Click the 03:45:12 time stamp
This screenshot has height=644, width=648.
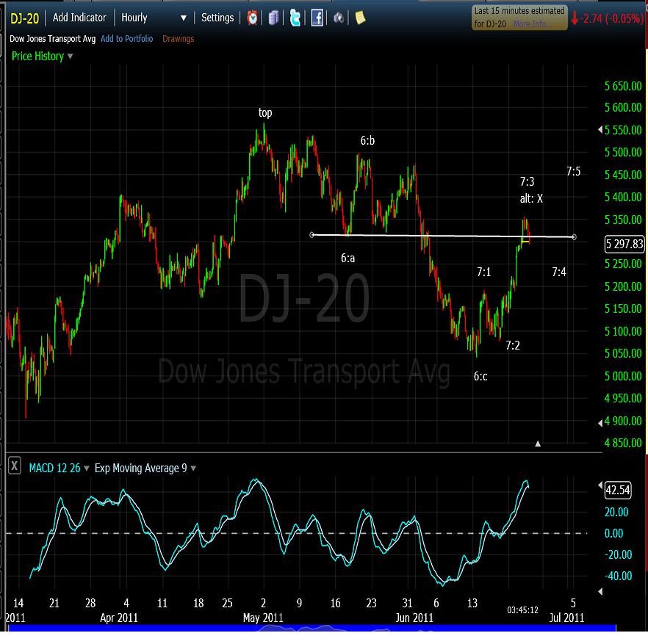[523, 610]
